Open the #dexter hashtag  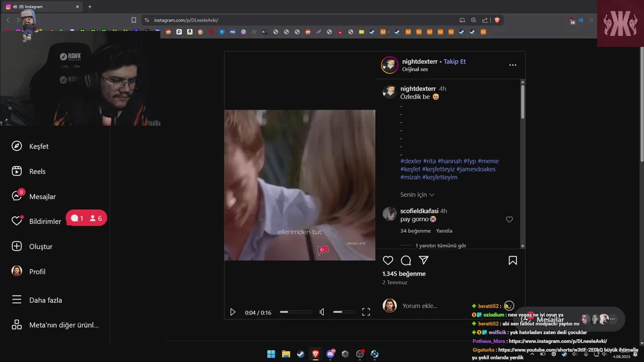[411, 161]
